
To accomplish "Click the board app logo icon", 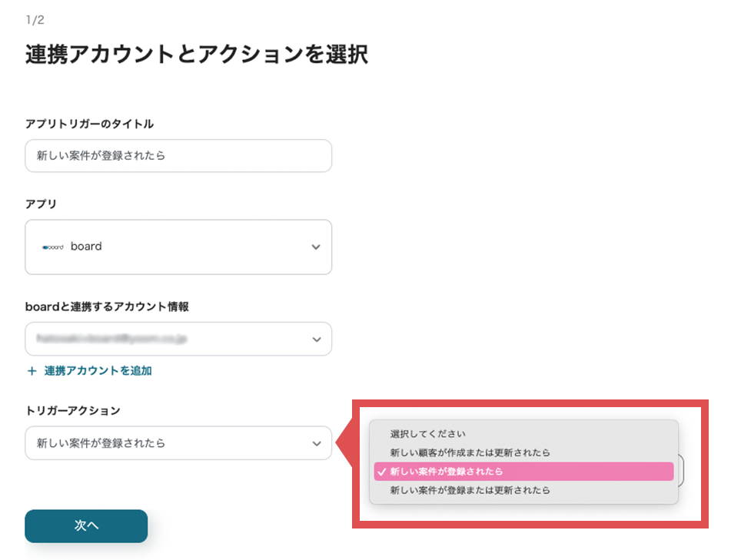I will 53,247.
